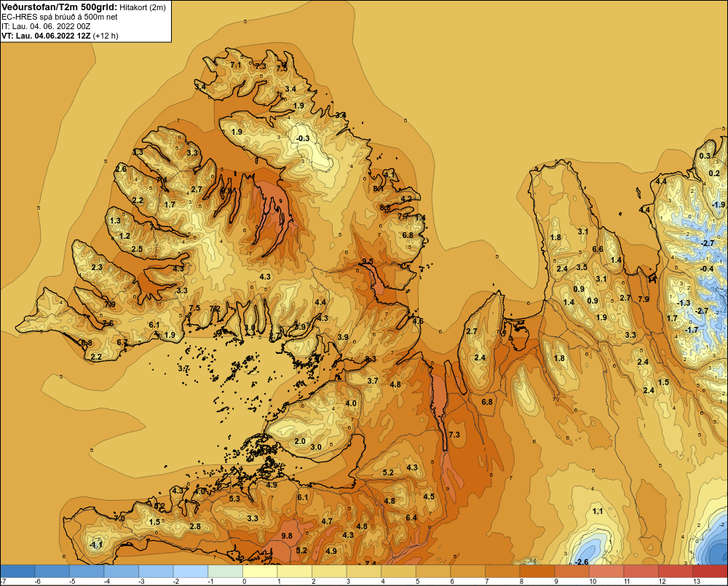The width and height of the screenshot is (728, 586).
Task: Click the legend swatch right of 13
Action: point(711,571)
